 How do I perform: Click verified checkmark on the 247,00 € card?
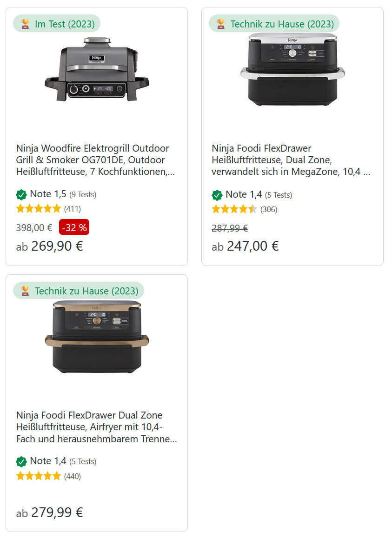point(217,194)
